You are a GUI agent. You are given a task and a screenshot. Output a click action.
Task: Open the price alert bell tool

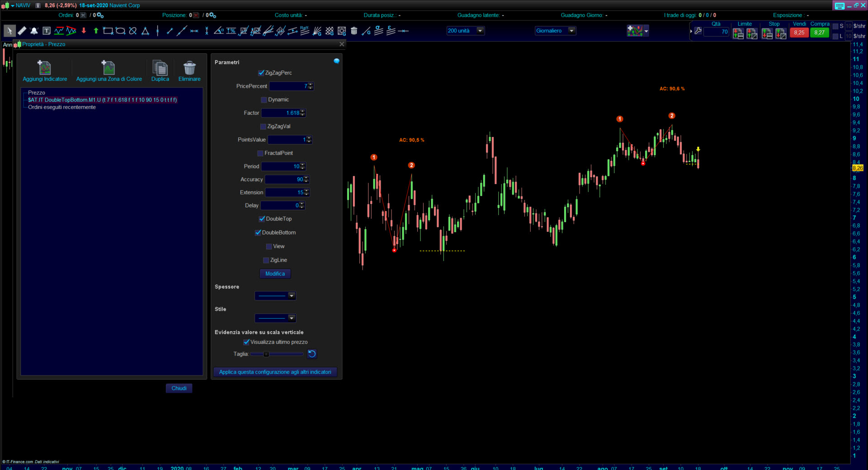tap(34, 31)
